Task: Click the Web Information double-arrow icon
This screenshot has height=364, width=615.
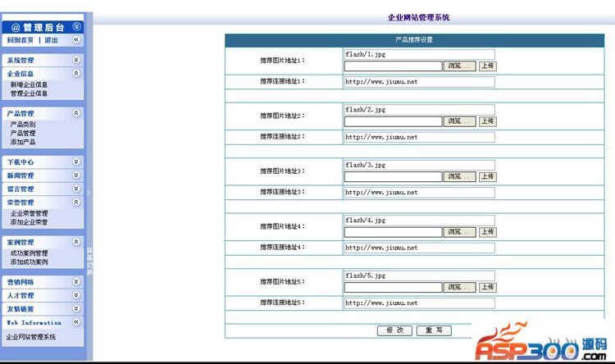Action: coord(76,322)
